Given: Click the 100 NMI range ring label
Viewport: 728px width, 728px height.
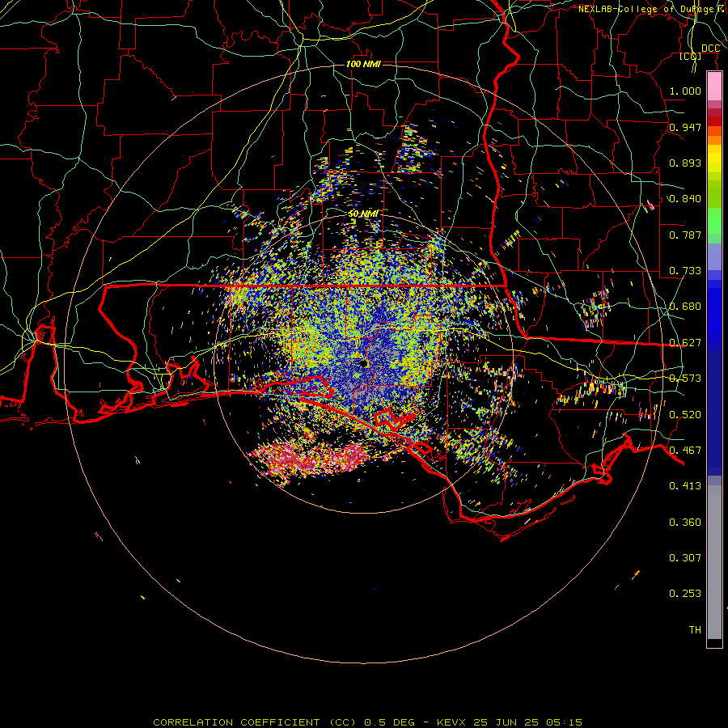Looking at the screenshot, I should tap(363, 64).
